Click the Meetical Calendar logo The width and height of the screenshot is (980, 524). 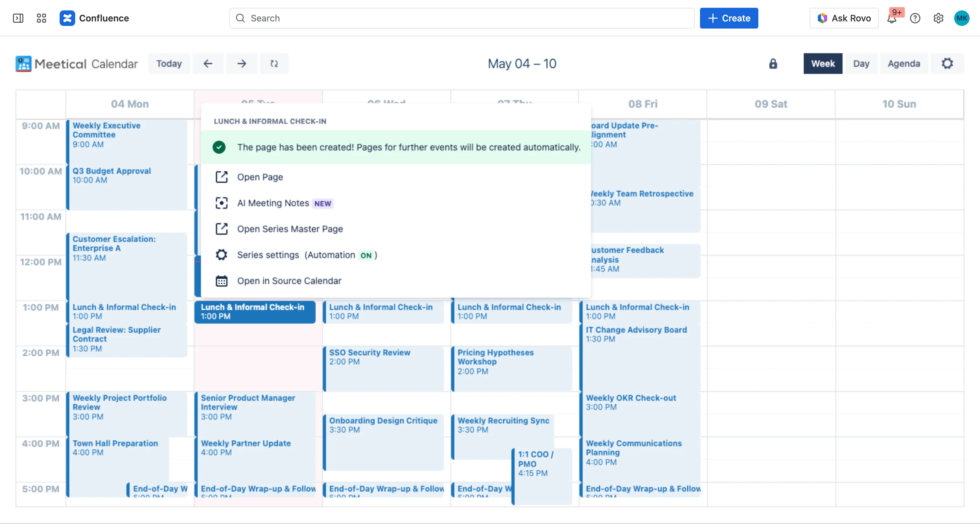click(x=76, y=64)
